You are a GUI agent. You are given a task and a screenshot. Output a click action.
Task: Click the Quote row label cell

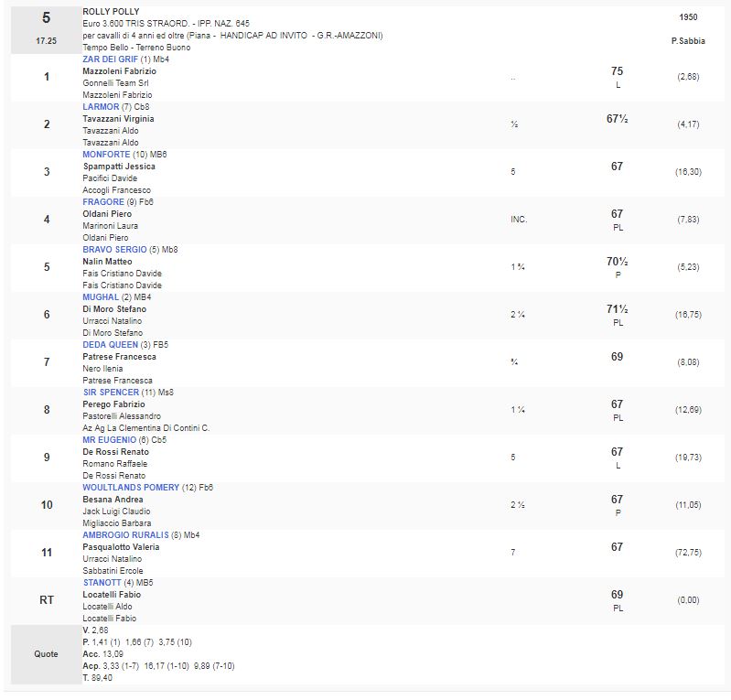47,654
